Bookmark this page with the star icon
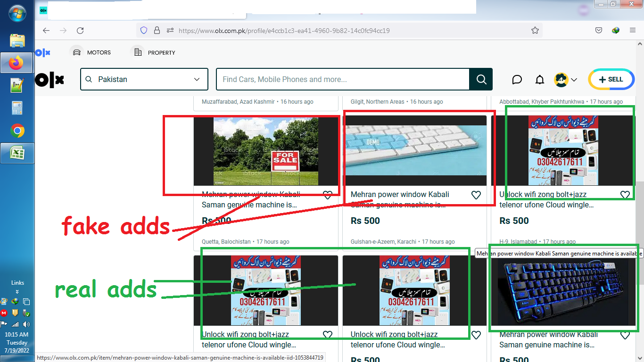 click(535, 31)
